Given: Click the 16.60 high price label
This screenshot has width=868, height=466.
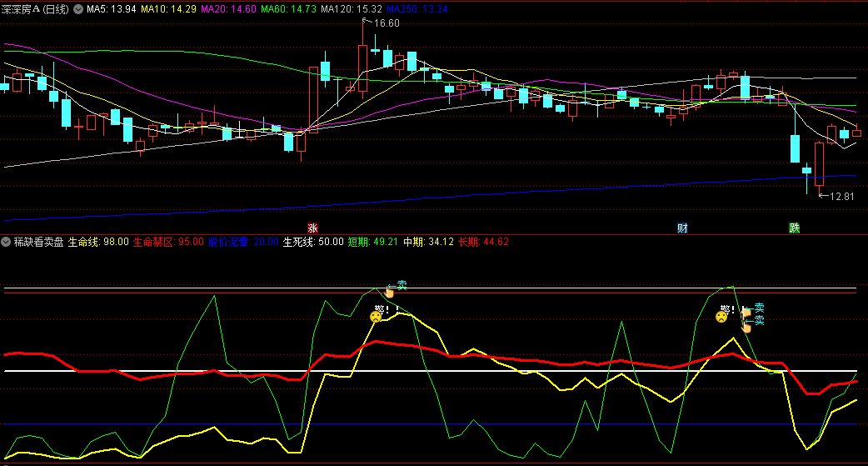Looking at the screenshot, I should [387, 23].
